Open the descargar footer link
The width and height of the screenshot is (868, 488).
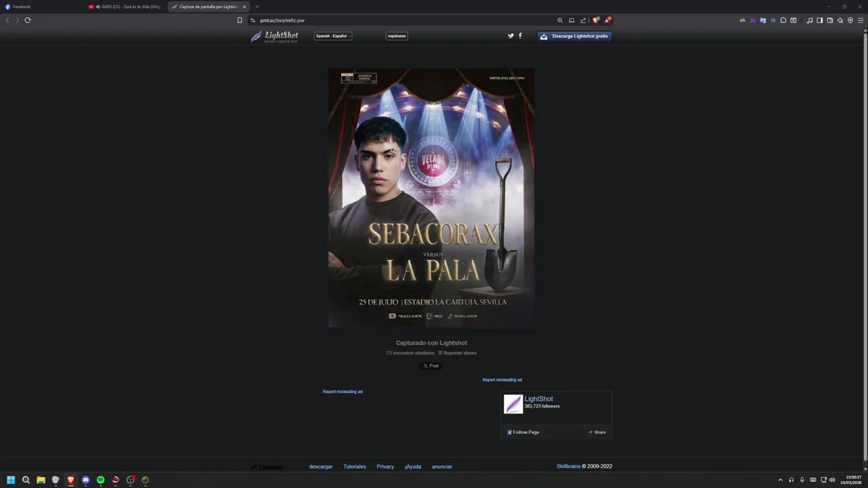[321, 467]
